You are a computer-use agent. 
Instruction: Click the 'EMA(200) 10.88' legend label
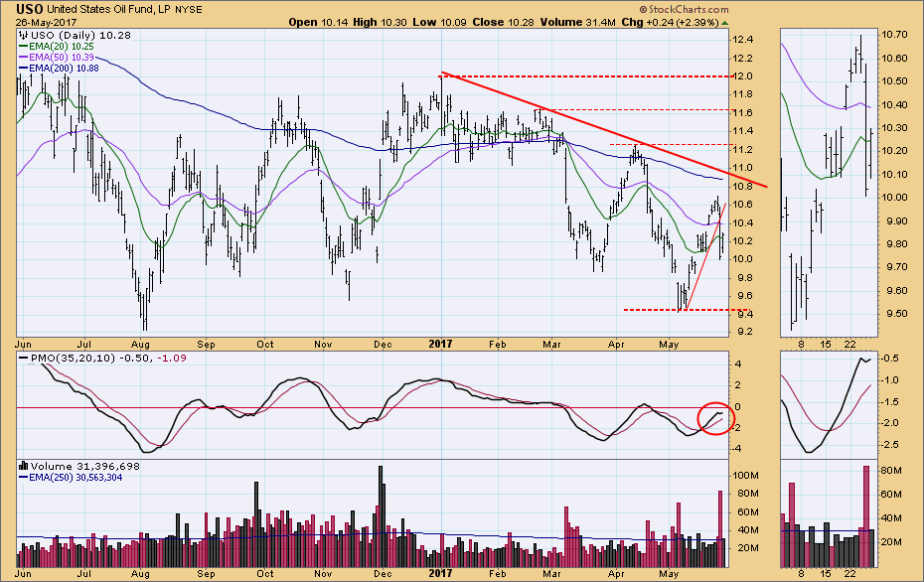(x=64, y=69)
